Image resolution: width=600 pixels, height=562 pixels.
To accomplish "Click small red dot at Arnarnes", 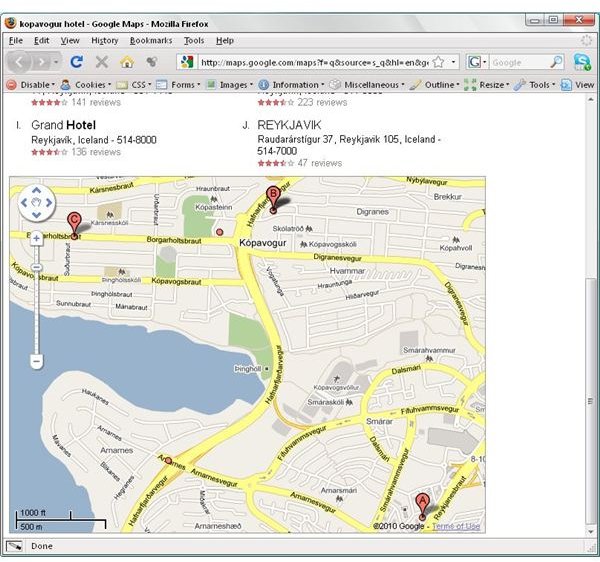I will coord(168,461).
